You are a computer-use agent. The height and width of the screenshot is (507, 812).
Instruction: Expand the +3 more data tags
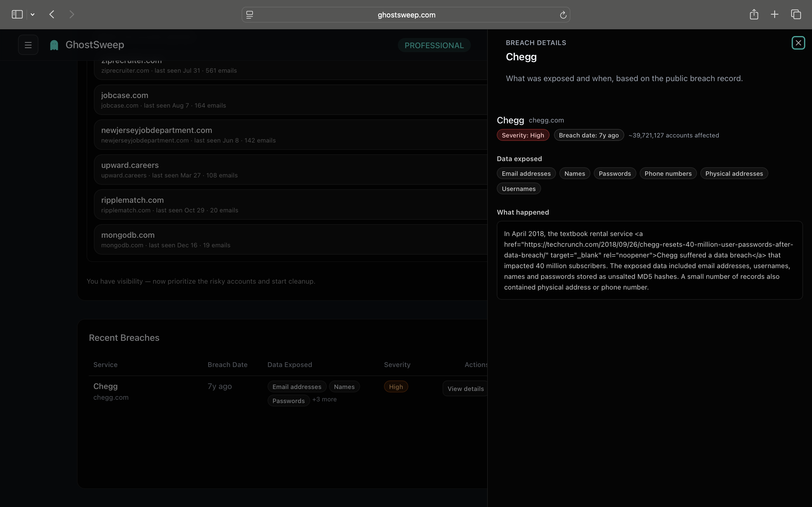coord(324,399)
